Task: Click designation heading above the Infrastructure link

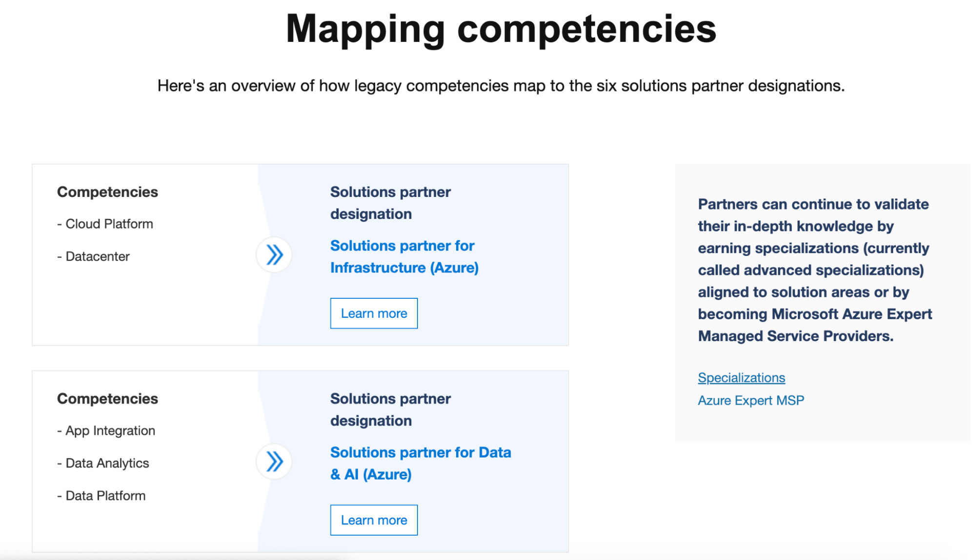Action: pyautogui.click(x=390, y=203)
